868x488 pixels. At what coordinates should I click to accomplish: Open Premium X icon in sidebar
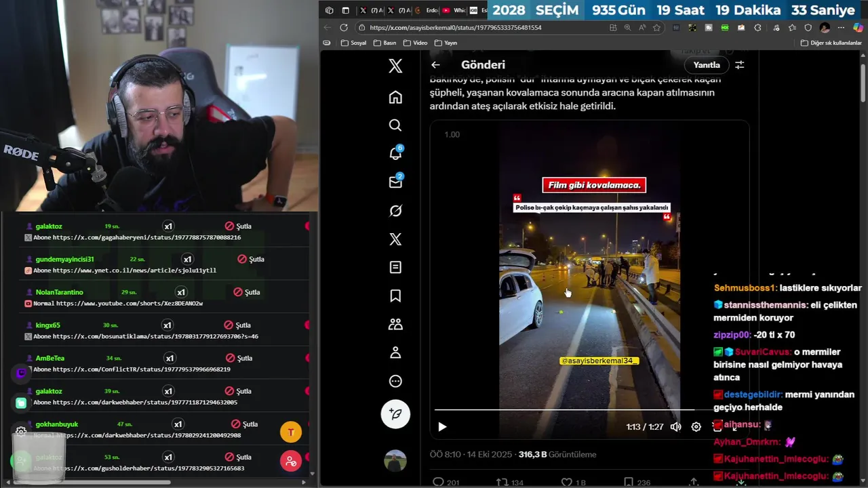[395, 239]
